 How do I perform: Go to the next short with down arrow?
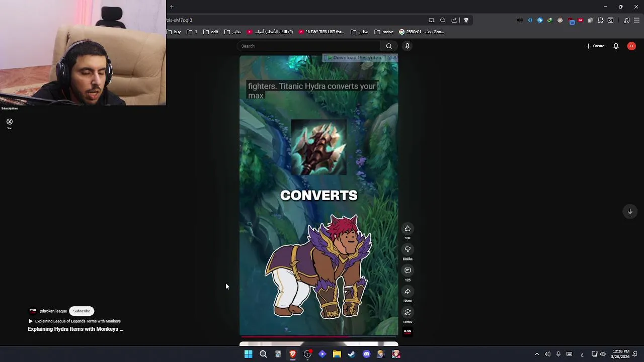630,211
